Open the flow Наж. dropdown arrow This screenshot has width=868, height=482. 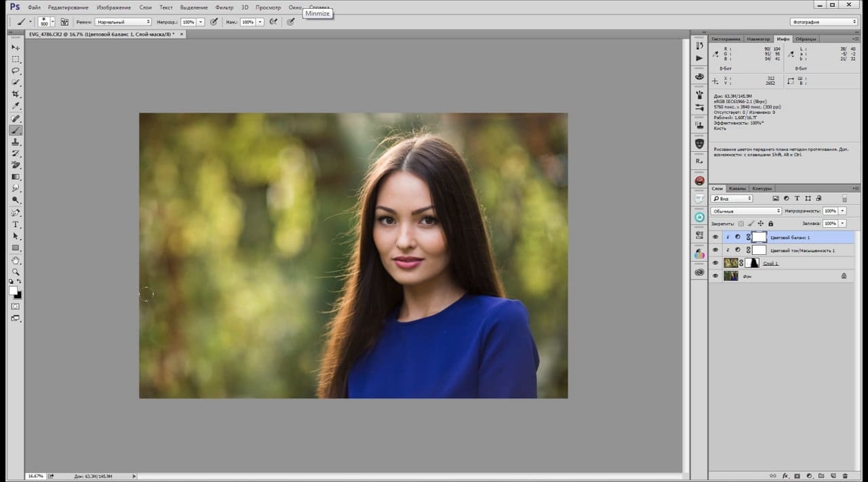coord(260,22)
